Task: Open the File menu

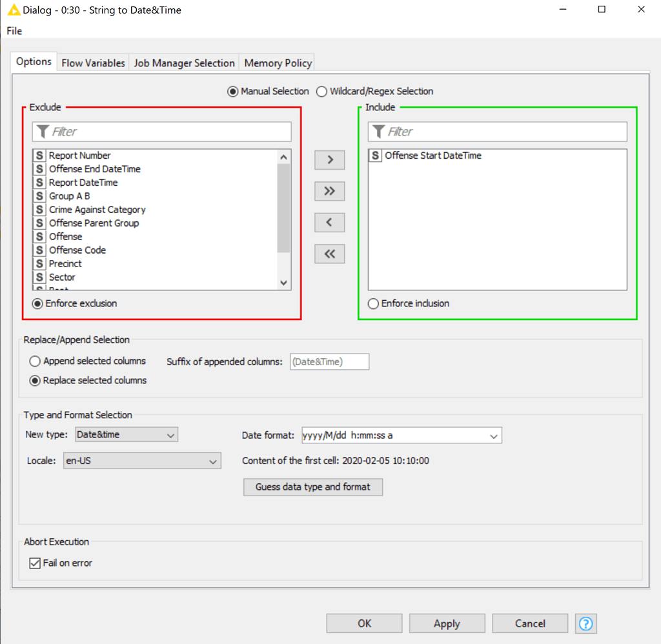Action: point(12,30)
